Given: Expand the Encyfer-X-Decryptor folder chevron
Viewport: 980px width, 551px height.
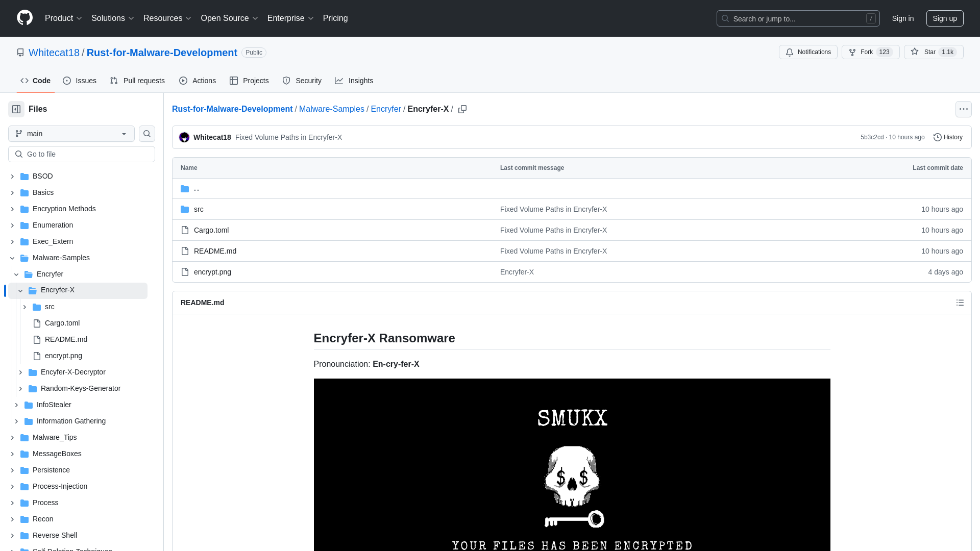Looking at the screenshot, I should point(20,372).
